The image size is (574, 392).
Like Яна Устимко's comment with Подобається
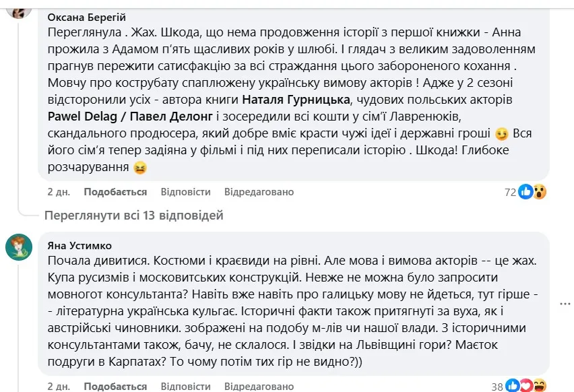[115, 387]
